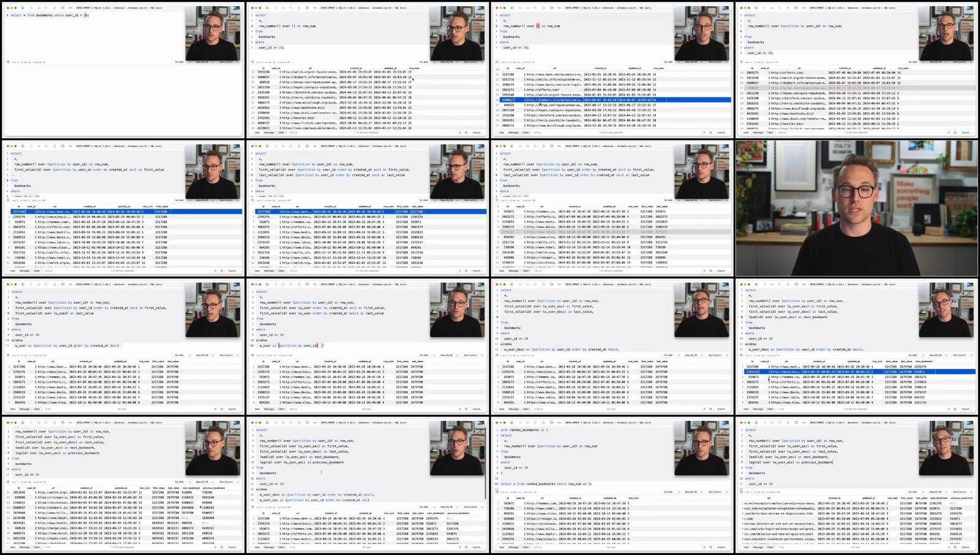Switch to Chart tab in the ranked_bookmarks window
Image resolution: width=980 pixels, height=555 pixels.
(526, 547)
